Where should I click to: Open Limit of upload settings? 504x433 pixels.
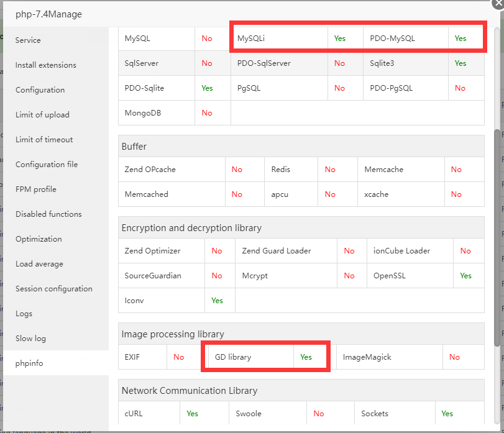(x=42, y=115)
